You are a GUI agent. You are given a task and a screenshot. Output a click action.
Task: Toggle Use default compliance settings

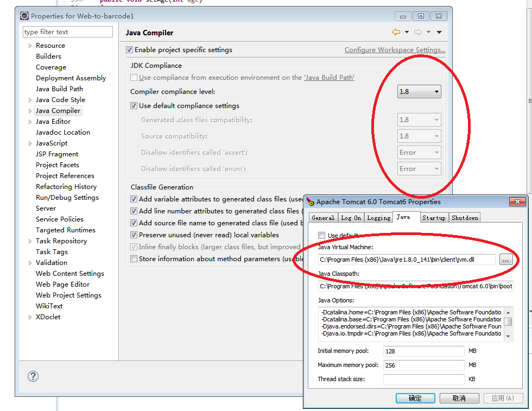(x=134, y=105)
